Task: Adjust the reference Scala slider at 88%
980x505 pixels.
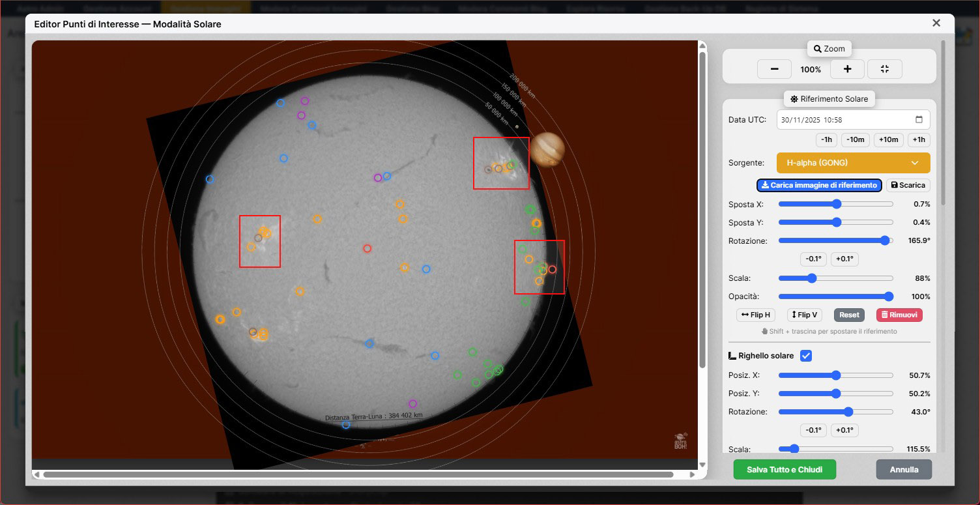Action: [x=836, y=278]
